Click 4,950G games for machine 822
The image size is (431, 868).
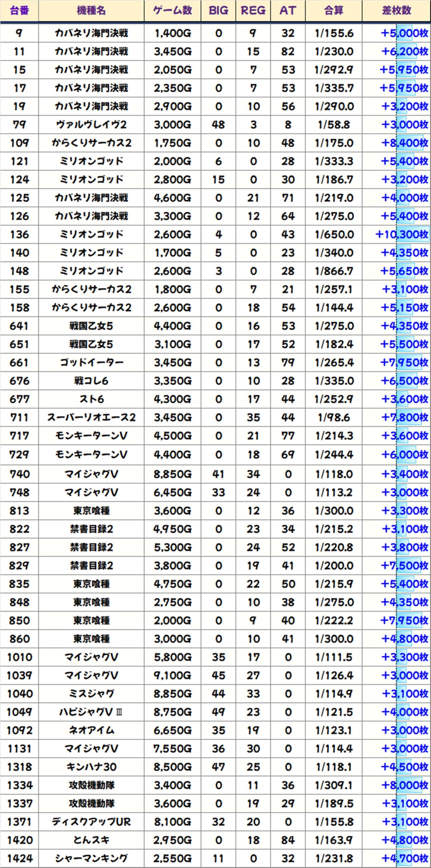172,529
